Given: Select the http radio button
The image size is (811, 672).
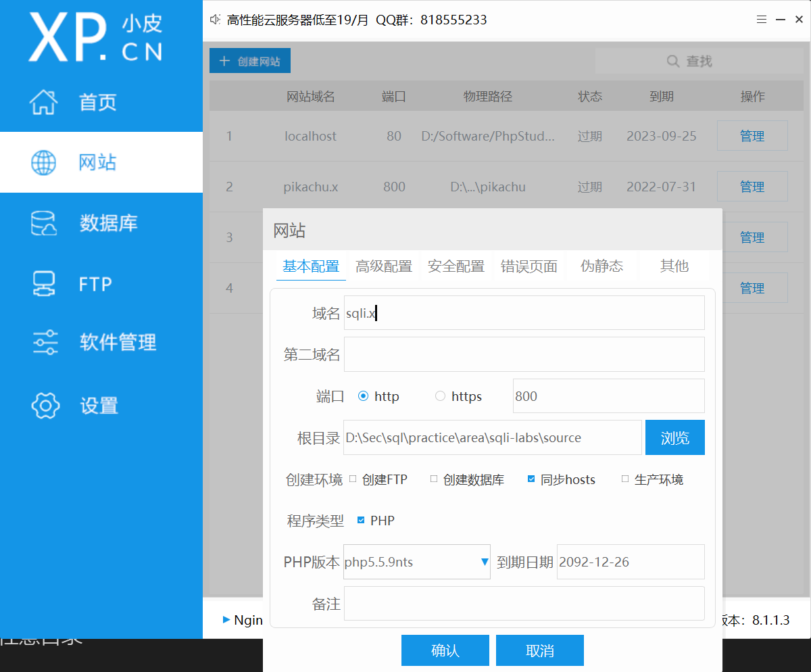Looking at the screenshot, I should [363, 396].
